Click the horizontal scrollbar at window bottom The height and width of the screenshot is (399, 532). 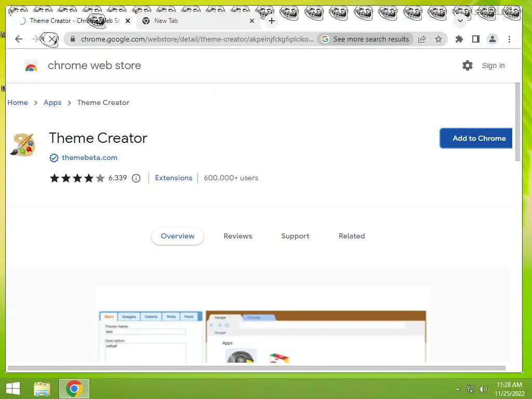click(x=257, y=368)
